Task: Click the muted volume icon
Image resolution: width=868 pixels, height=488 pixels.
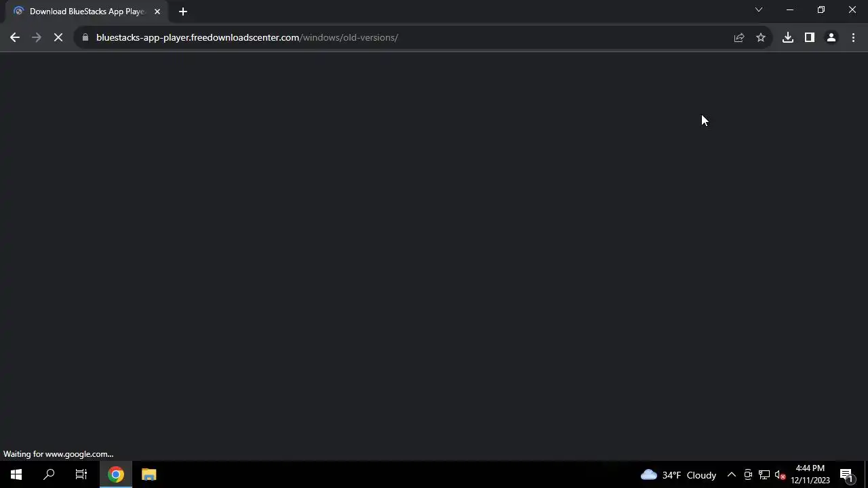Action: point(781,475)
